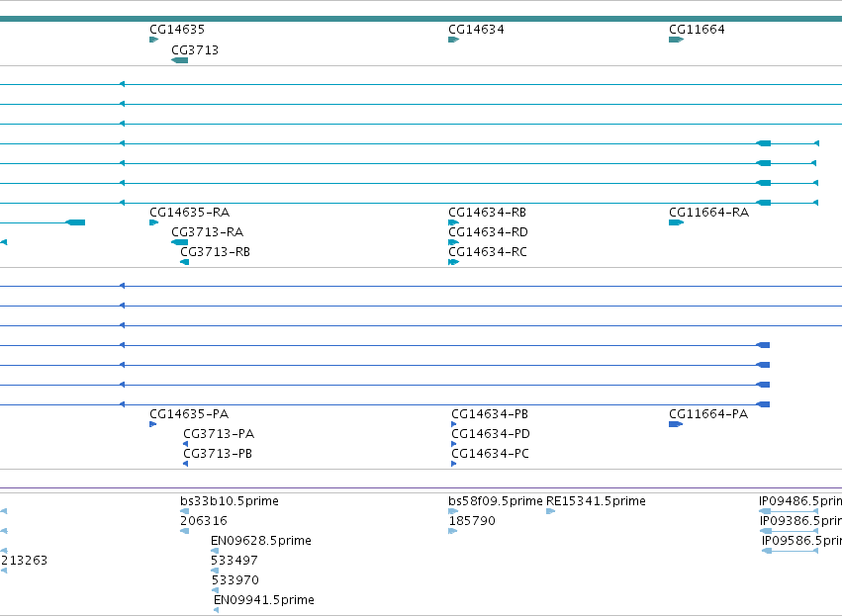Click the CG11664 gene label
The width and height of the screenshot is (842, 616).
tap(697, 30)
